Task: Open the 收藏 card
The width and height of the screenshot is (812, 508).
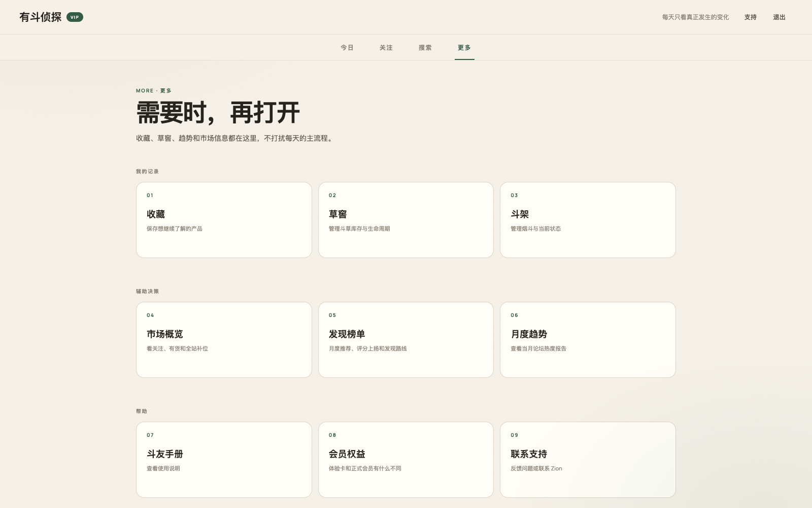Action: pos(224,220)
